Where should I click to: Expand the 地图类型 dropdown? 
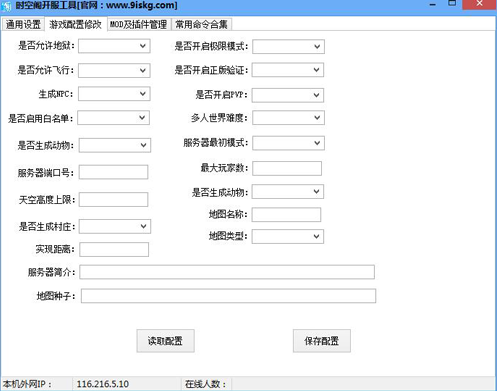288,237
